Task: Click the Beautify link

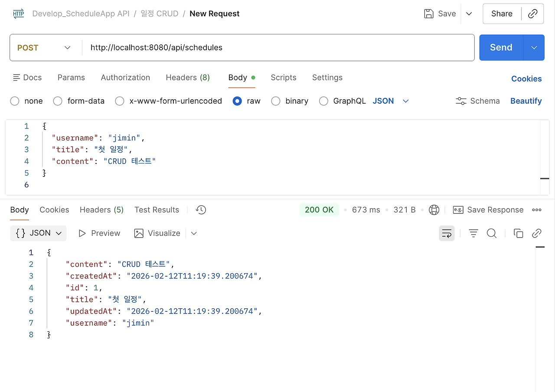Action: tap(526, 101)
